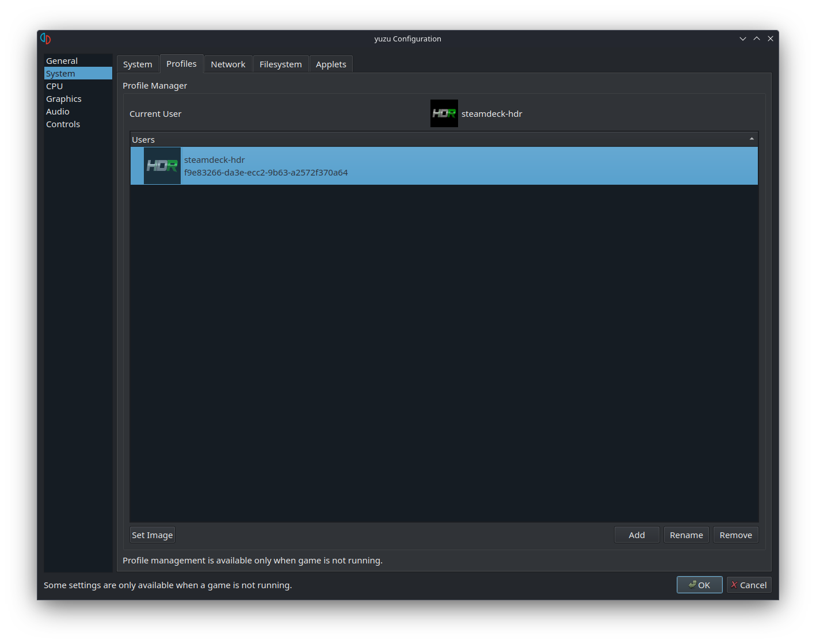Click the current user HDR avatar image
The image size is (816, 644).
point(444,113)
